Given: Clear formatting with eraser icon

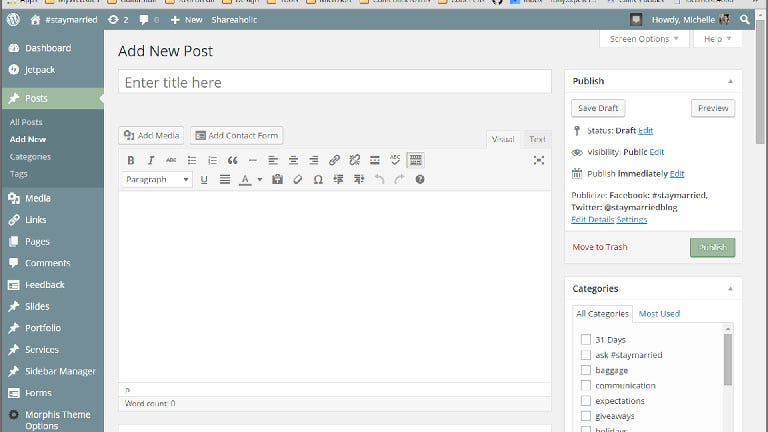Looking at the screenshot, I should [298, 180].
